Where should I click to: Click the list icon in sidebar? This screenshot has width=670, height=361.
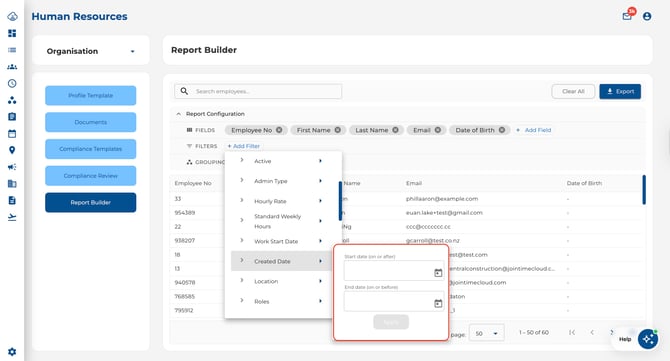click(x=12, y=50)
